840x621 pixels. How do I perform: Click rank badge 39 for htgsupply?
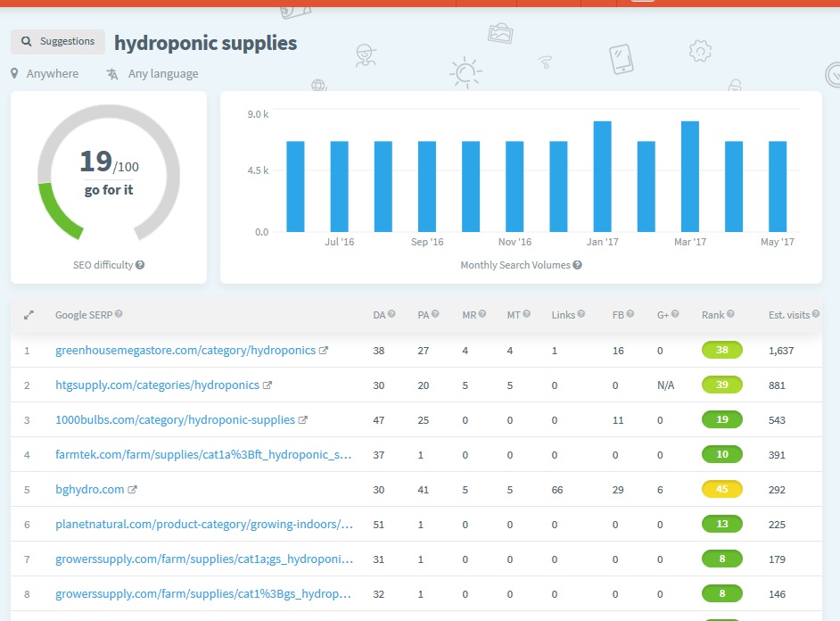(x=721, y=385)
